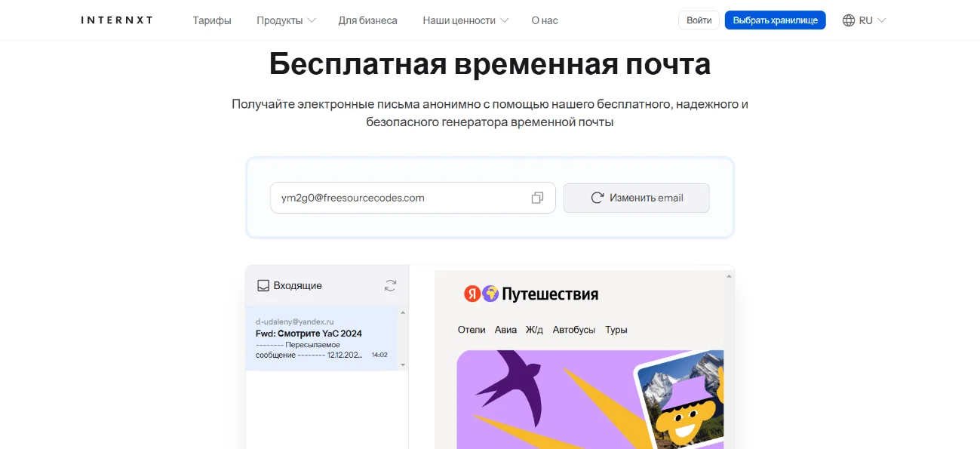Refresh the inbox with the sync icon
Screen dimensions: 980x449
[x=390, y=285]
